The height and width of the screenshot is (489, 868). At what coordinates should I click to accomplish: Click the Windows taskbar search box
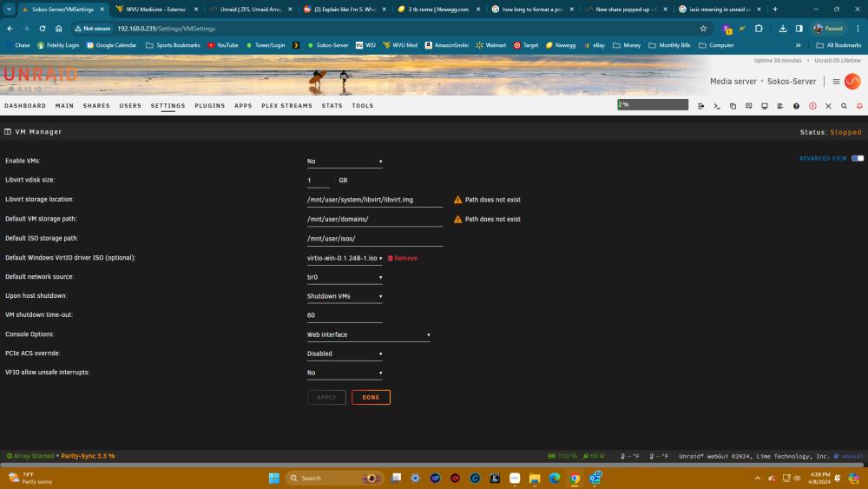point(335,478)
